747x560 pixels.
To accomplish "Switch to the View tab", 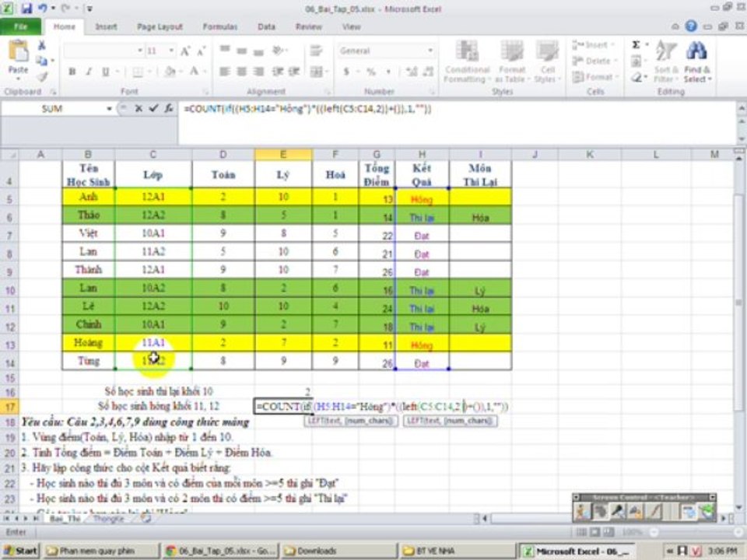I will 351,26.
